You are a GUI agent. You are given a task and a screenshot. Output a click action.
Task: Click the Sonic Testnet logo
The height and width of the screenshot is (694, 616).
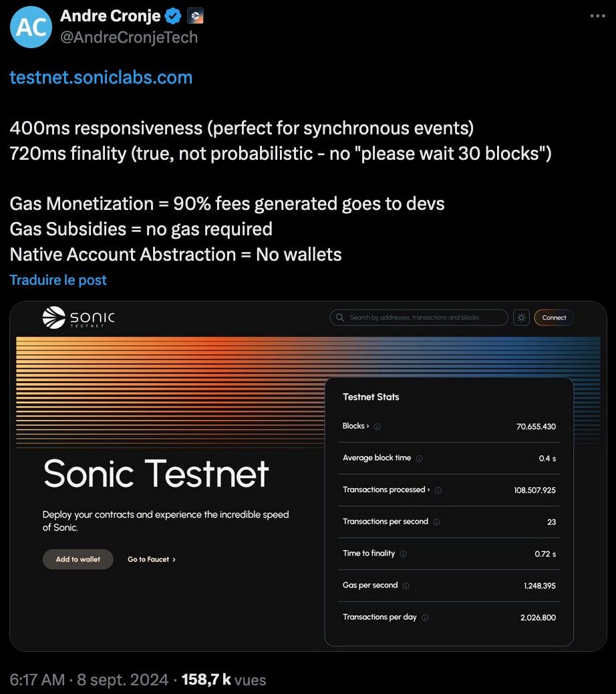point(78,318)
